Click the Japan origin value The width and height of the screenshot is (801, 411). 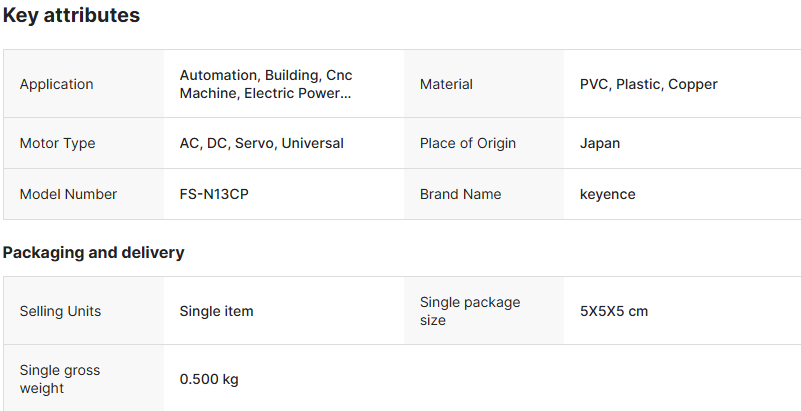(x=600, y=143)
